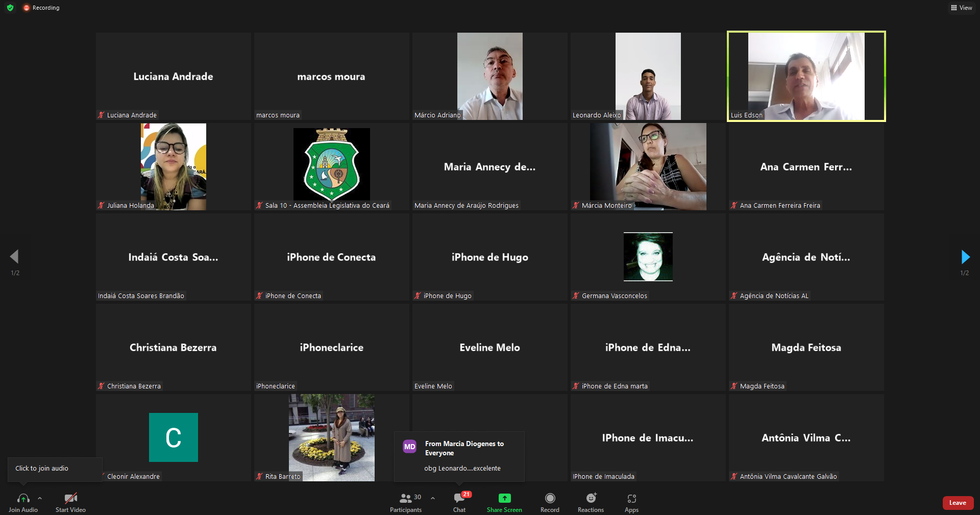The image size is (980, 515).
Task: Click the green encryption shield icon
Action: click(10, 8)
